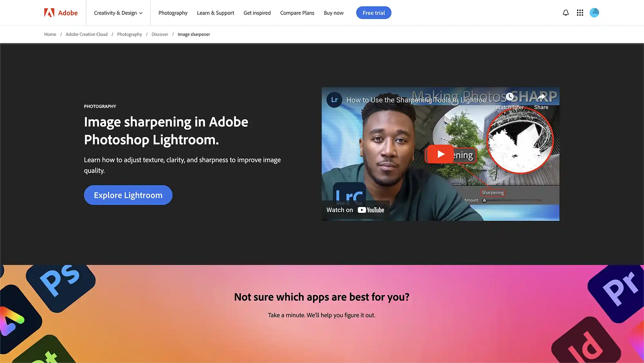The image size is (644, 363).
Task: Open Adobe Creative Cloud breadcrumb
Action: (87, 34)
